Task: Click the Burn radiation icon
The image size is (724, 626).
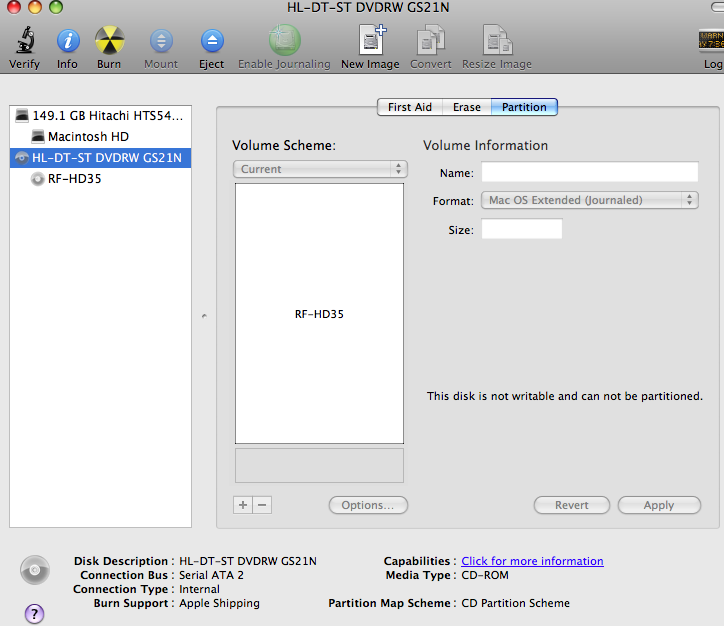Action: tap(109, 41)
